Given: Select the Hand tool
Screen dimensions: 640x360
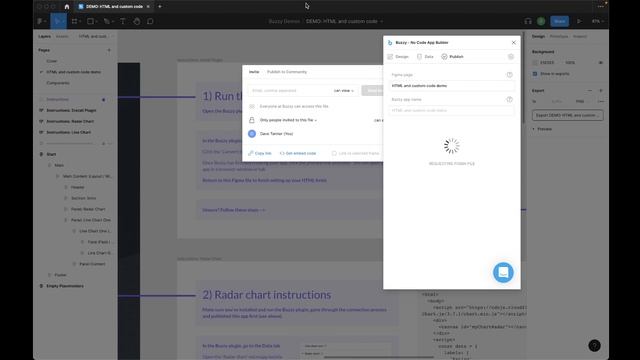Looking at the screenshot, I should [x=137, y=21].
